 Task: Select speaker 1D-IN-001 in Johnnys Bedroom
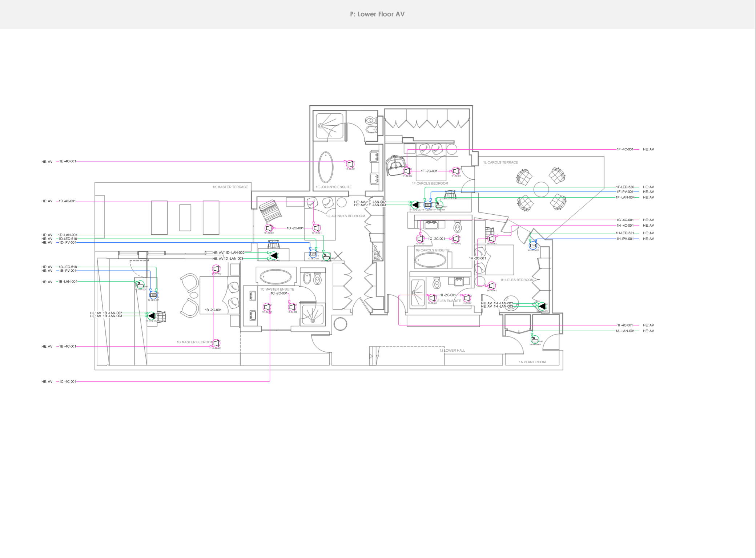point(317,228)
